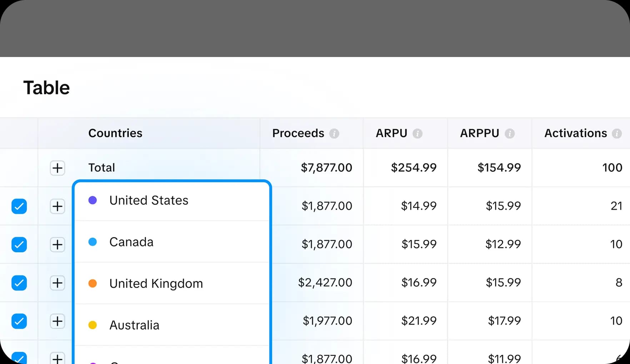This screenshot has height=364, width=630.
Task: Deselect the Australia checkbox
Action: 19,321
